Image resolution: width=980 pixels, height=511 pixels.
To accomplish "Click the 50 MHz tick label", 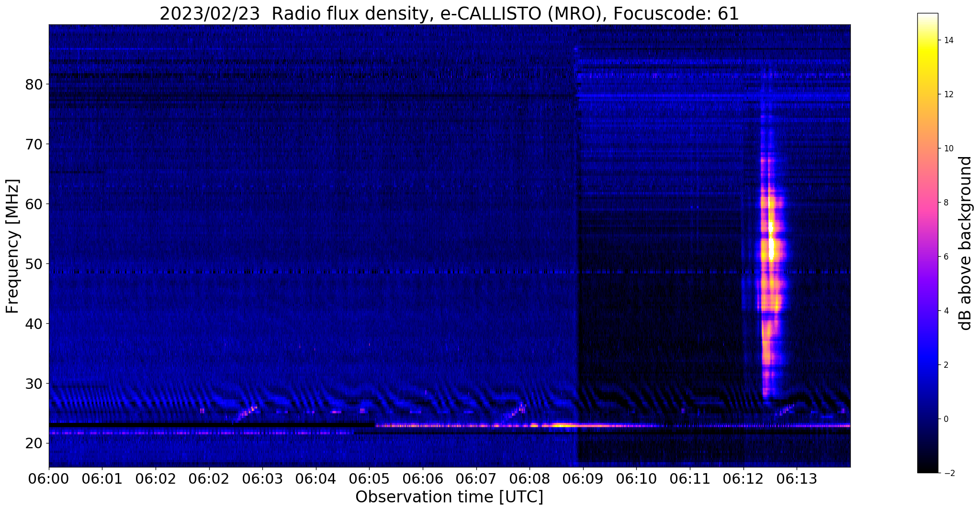I will (34, 264).
